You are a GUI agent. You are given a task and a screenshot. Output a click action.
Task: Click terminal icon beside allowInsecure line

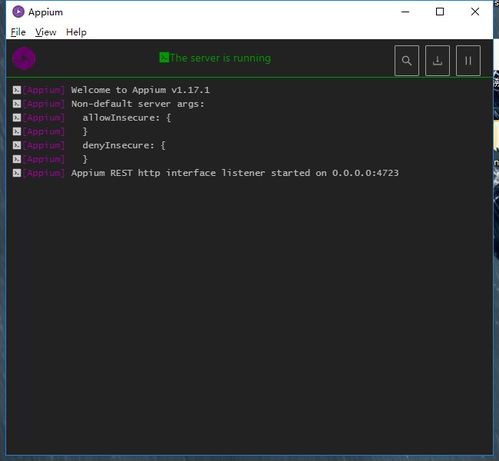coord(17,118)
